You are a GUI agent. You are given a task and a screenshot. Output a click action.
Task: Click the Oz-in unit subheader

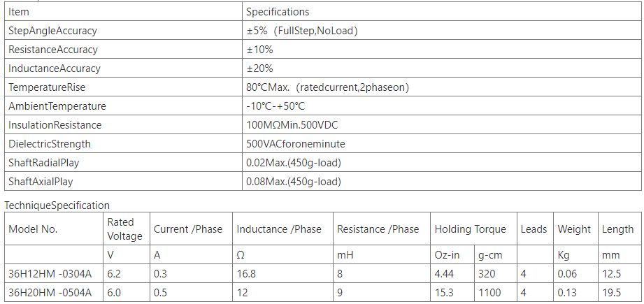[x=447, y=255]
